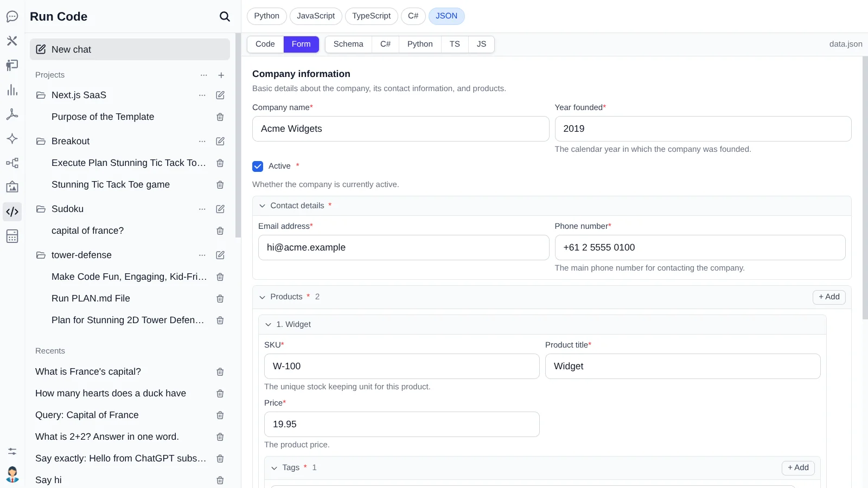The height and width of the screenshot is (488, 868).
Task: Add a new project with the plus icon
Action: [x=221, y=75]
